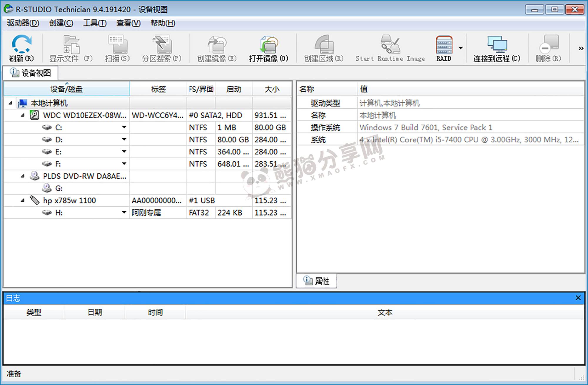Open the RAID dropdown arrow
This screenshot has height=385, width=588.
[460, 48]
